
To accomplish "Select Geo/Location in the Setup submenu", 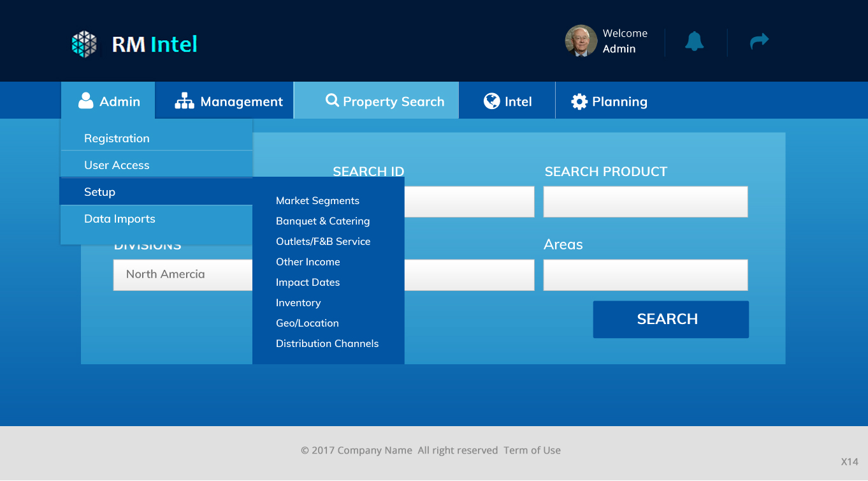I will coord(307,323).
